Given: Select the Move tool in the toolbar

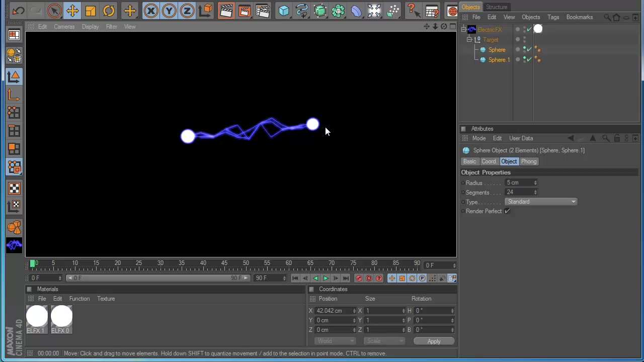Looking at the screenshot, I should tap(72, 11).
